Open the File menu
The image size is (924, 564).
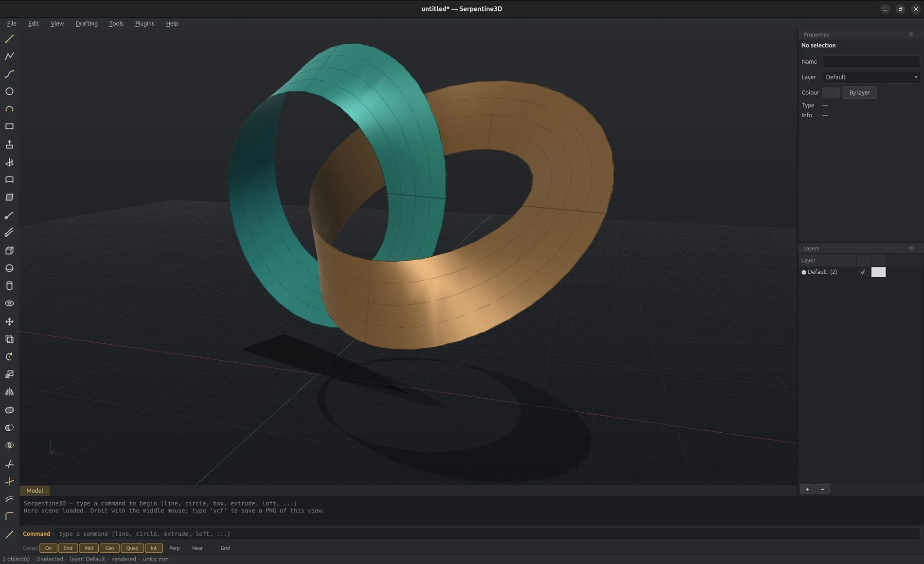click(x=12, y=23)
